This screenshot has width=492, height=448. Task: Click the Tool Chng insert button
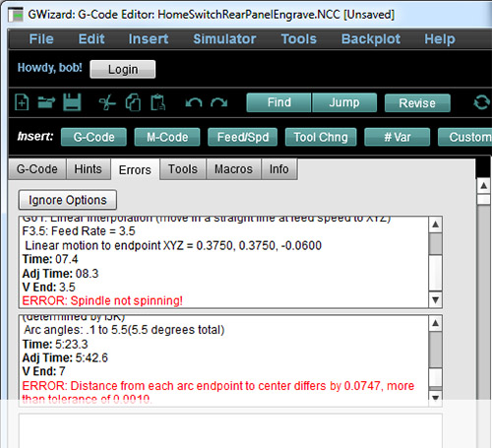tap(321, 137)
